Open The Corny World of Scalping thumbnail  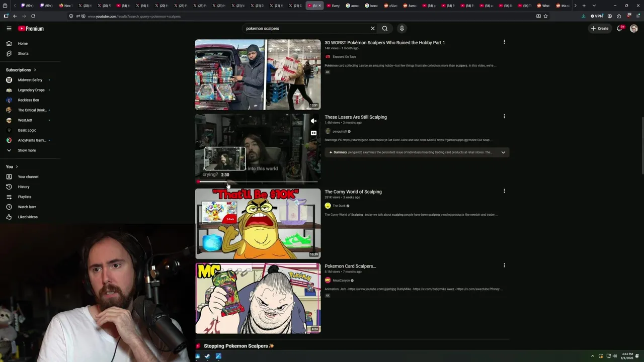258,224
